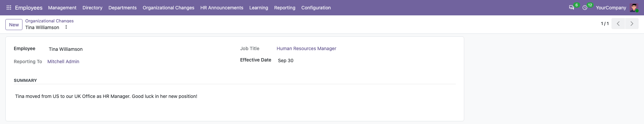
Task: Open the Management menu
Action: 62,8
